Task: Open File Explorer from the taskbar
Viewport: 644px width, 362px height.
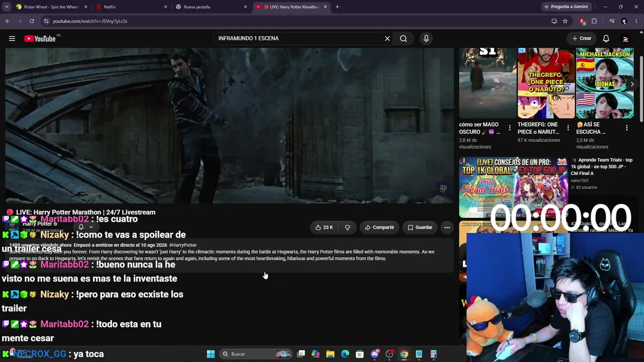Action: (x=330, y=354)
